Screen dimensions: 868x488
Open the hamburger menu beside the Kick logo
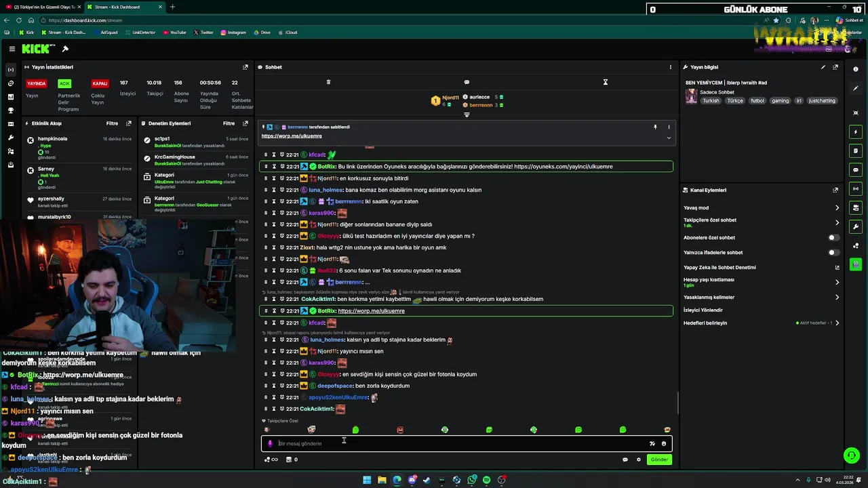(12, 49)
